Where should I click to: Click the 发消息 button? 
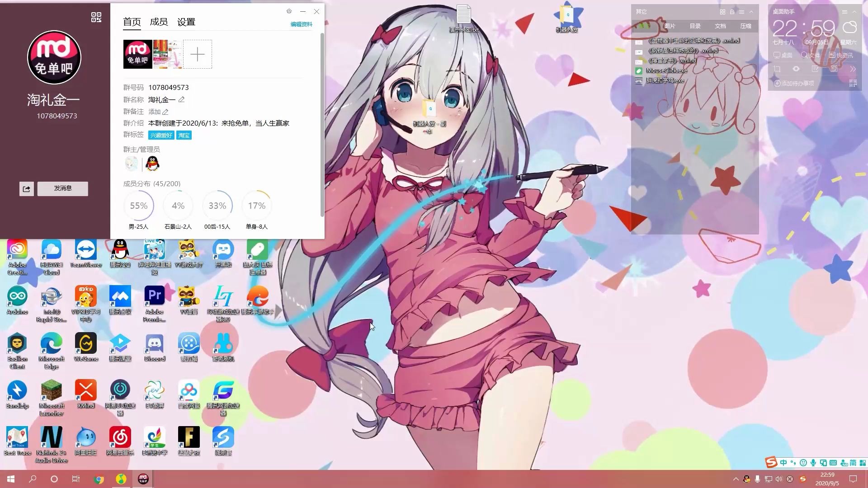click(x=63, y=188)
